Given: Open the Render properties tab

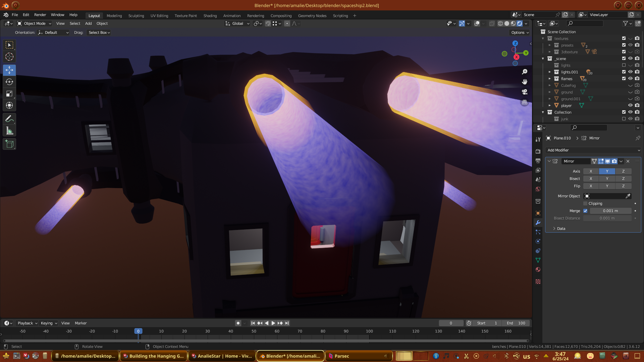Looking at the screenshot, I should [538, 151].
